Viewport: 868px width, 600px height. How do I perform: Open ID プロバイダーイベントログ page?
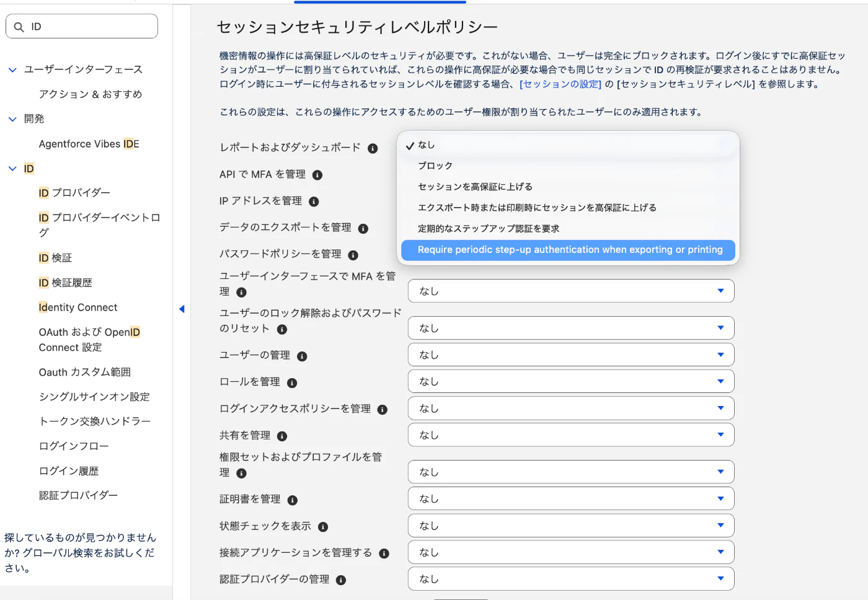click(99, 225)
